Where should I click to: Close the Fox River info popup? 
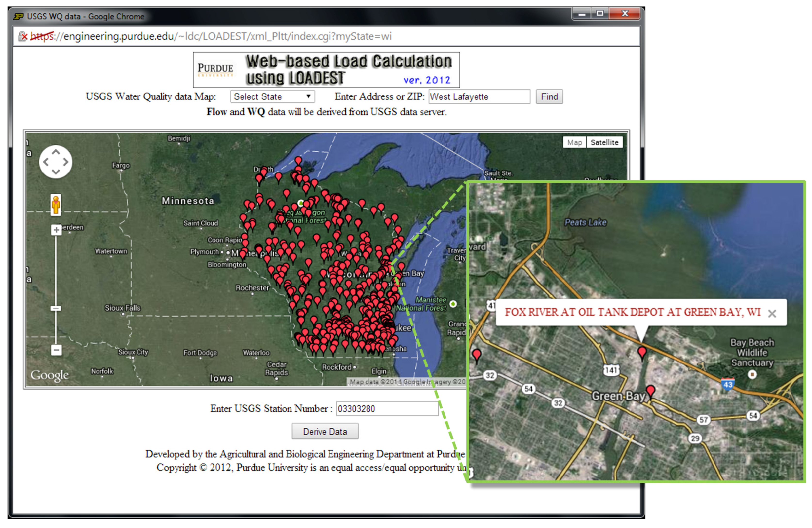[772, 314]
